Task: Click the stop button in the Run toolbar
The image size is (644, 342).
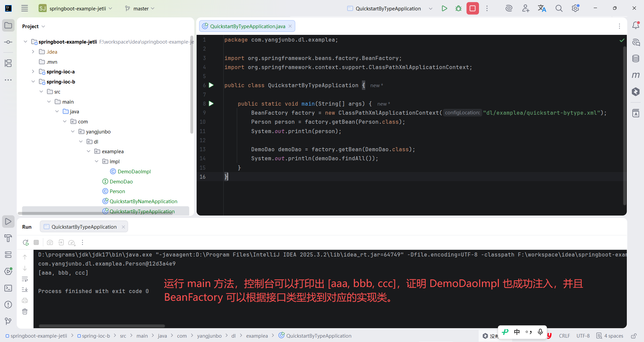Action: pos(36,242)
